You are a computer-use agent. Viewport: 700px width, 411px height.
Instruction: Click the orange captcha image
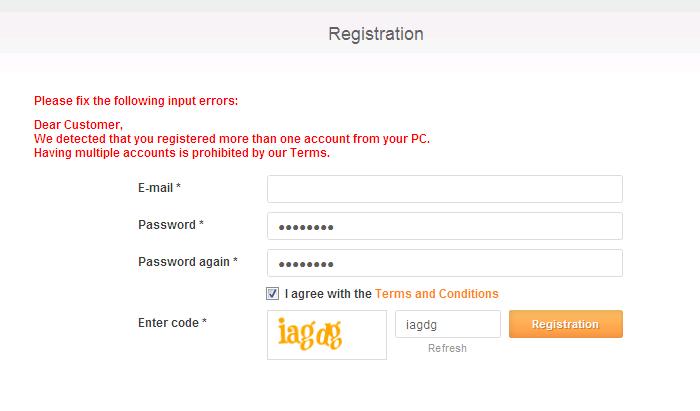(326, 335)
